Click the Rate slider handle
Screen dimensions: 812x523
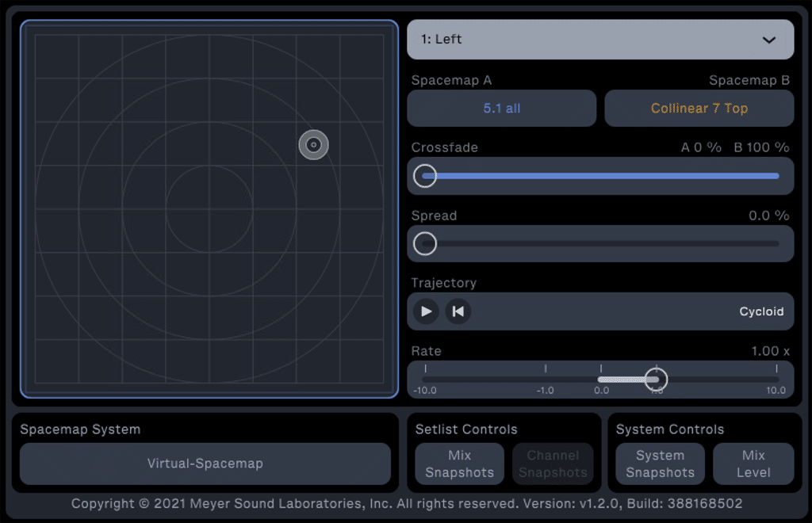coord(656,380)
